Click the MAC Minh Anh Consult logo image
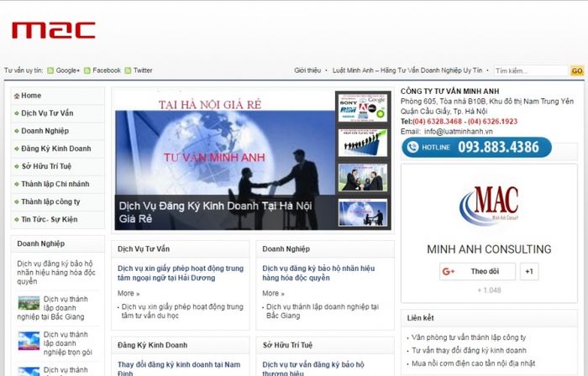Image resolution: width=588 pixels, height=376 pixels. (x=489, y=206)
